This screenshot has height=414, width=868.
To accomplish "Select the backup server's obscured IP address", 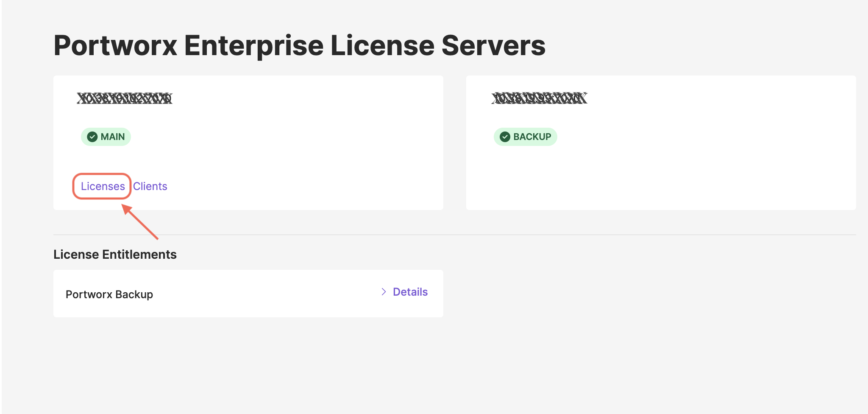I will pos(539,98).
